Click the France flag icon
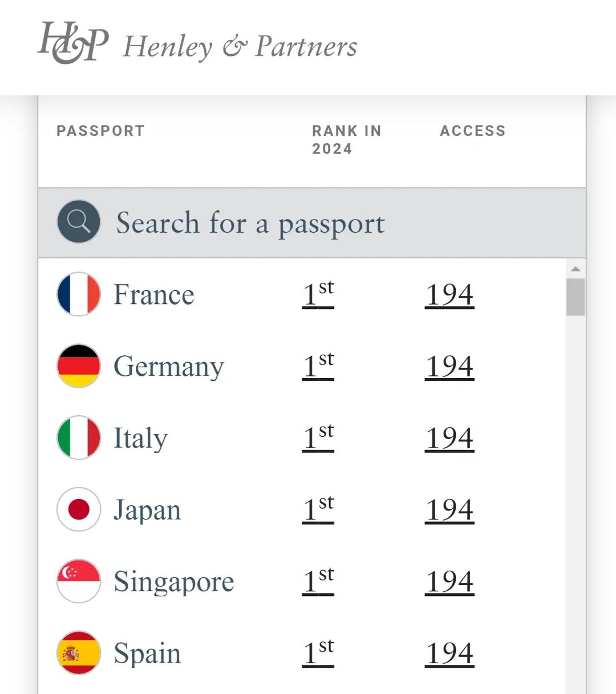Screen dimensions: 616x694 pos(79,294)
